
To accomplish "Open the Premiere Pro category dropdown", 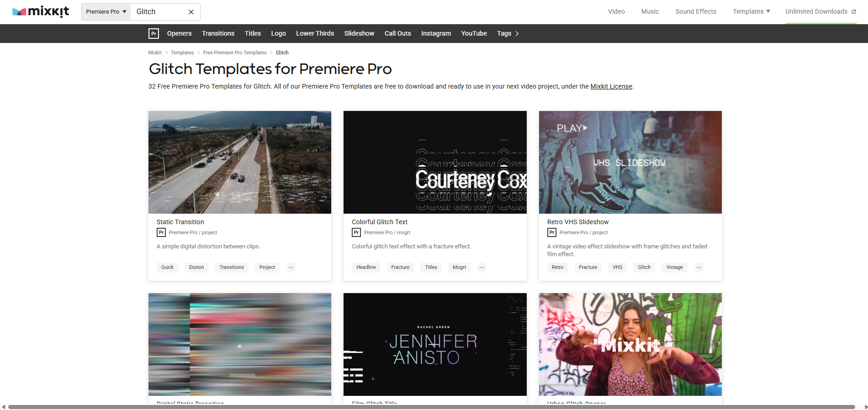I will click(x=106, y=12).
